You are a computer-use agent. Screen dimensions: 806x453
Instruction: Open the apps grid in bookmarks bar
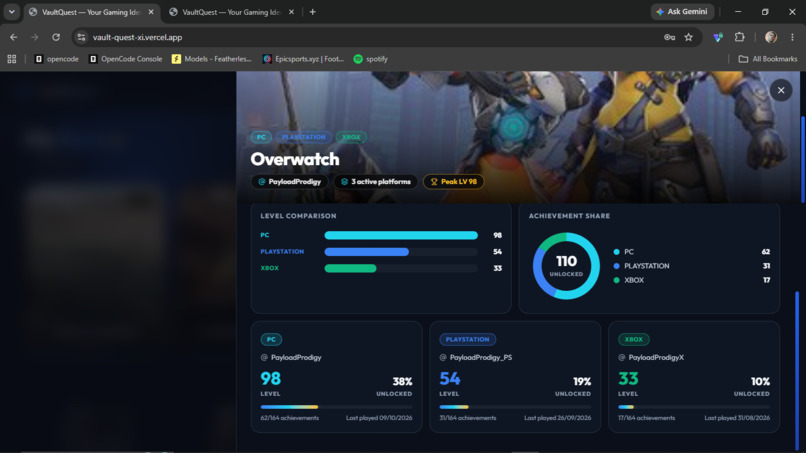[12, 59]
